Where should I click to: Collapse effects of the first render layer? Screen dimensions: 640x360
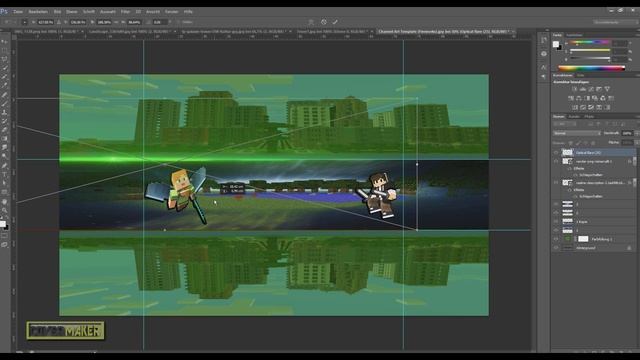click(x=634, y=161)
